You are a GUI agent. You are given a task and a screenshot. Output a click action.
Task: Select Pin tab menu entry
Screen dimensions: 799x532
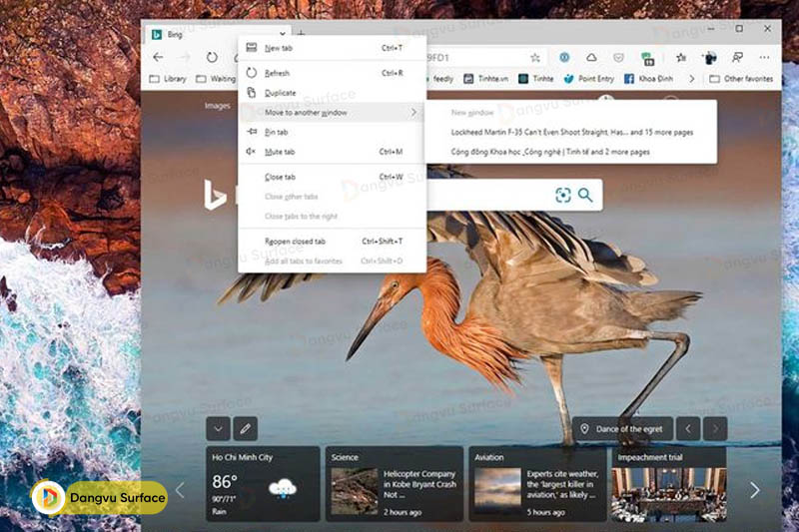tap(332, 132)
